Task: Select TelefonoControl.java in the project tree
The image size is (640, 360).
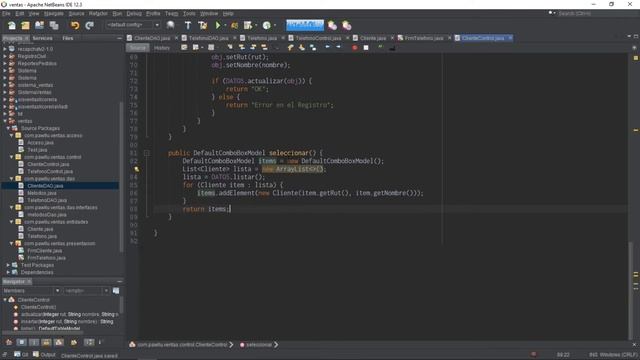Action: (x=50, y=171)
